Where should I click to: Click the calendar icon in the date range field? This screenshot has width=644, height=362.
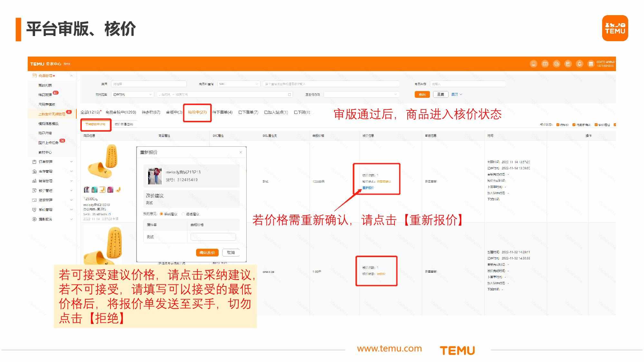pyautogui.click(x=289, y=94)
